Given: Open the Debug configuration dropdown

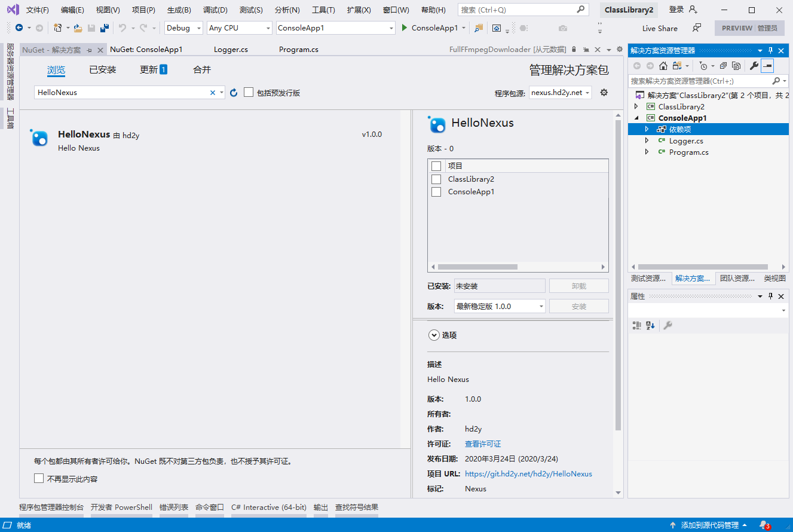Looking at the screenshot, I should pyautogui.click(x=184, y=28).
